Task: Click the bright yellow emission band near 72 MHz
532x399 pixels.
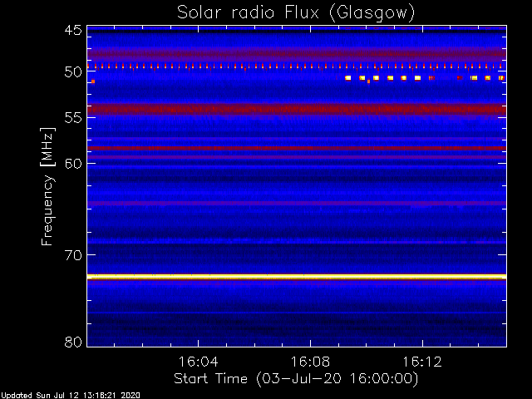Action: coord(297,277)
